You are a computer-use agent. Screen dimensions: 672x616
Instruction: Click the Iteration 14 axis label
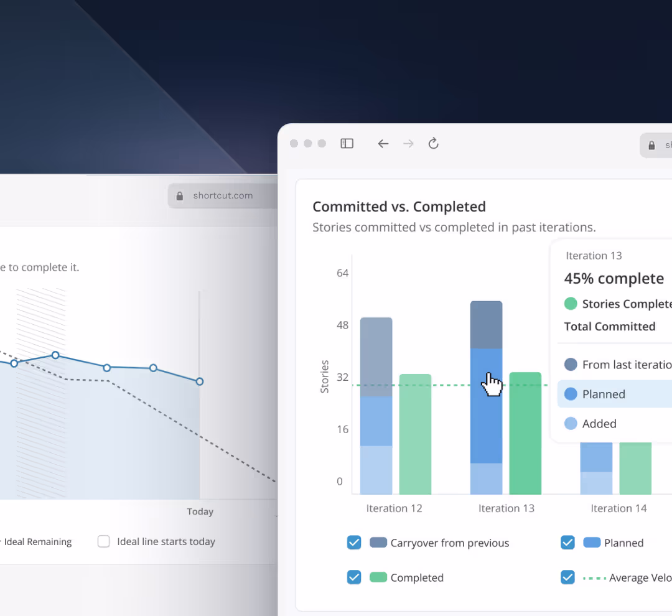[618, 508]
